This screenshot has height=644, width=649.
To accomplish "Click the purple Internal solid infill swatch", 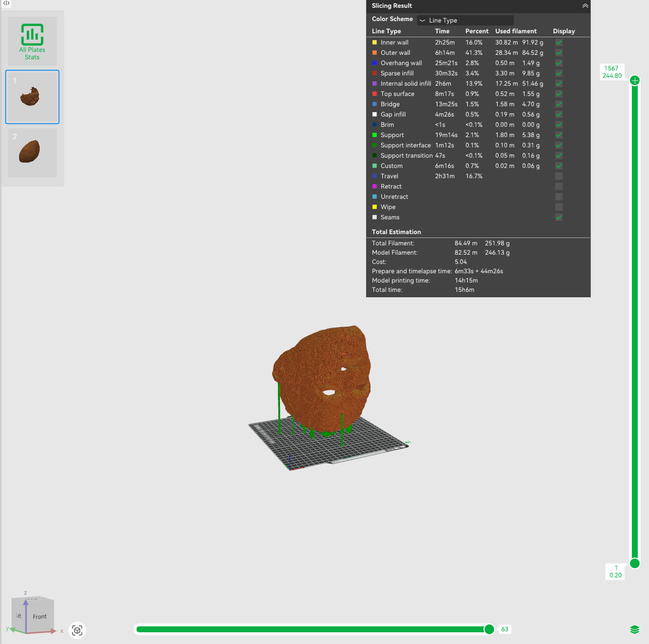I will point(374,84).
